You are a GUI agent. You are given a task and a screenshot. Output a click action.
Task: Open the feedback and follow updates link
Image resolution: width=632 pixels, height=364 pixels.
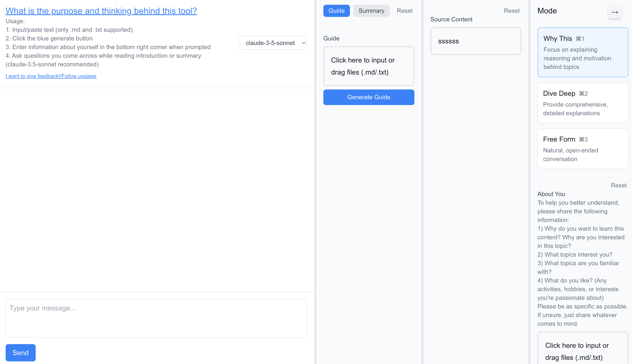tap(51, 76)
